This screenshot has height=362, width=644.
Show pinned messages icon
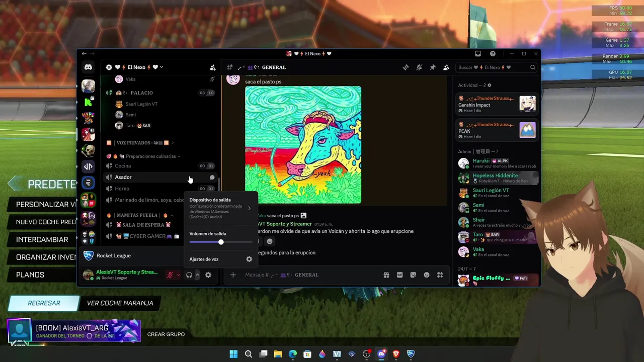tap(432, 67)
